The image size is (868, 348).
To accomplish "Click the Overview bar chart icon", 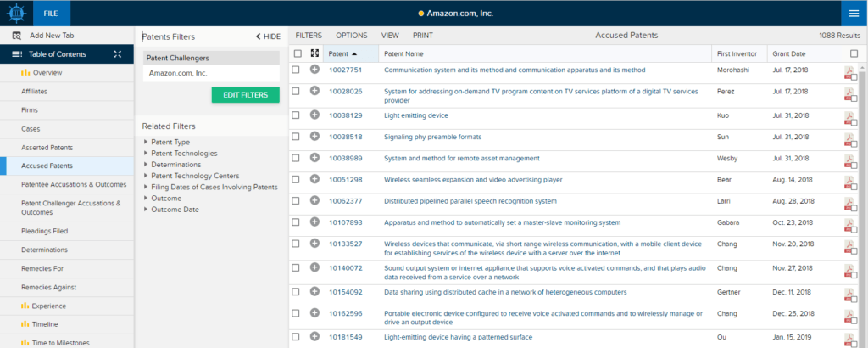I will (25, 73).
